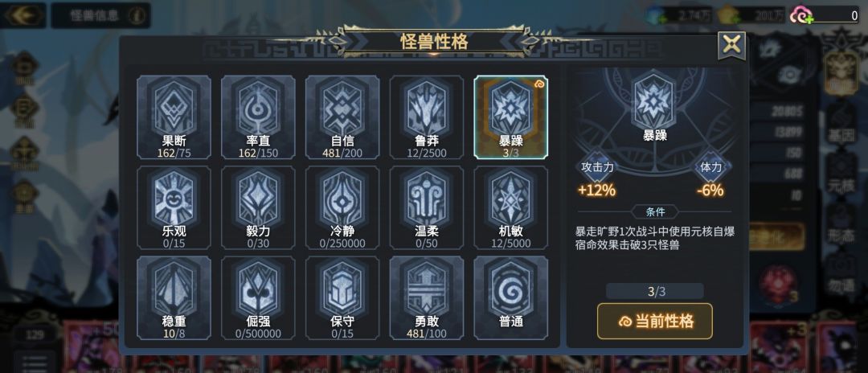The height and width of the screenshot is (373, 868).
Task: Choose the 勇敢 personality icon
Action: pyautogui.click(x=426, y=297)
